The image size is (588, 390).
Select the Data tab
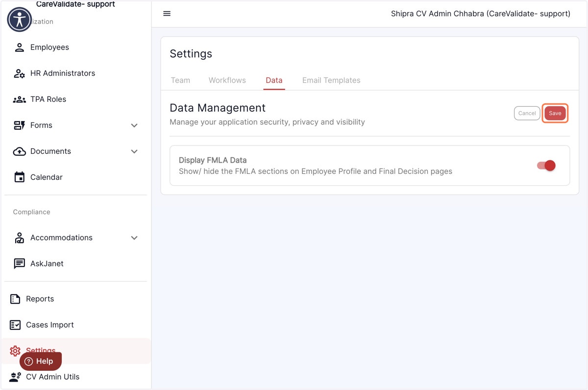pos(274,80)
